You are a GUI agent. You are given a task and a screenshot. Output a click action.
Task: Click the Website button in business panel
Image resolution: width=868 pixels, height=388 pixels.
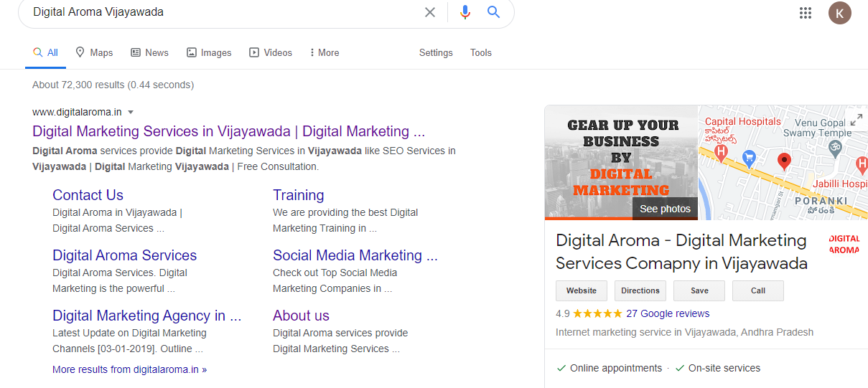coord(582,290)
